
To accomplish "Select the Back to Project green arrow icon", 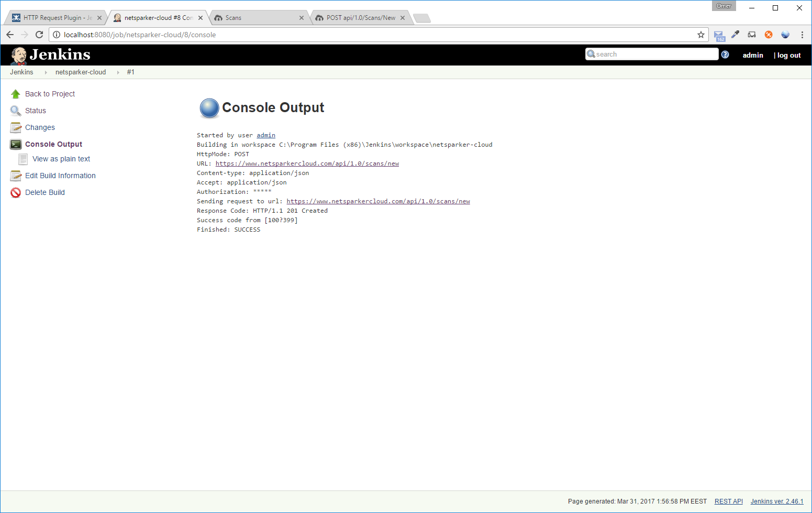I will (16, 93).
